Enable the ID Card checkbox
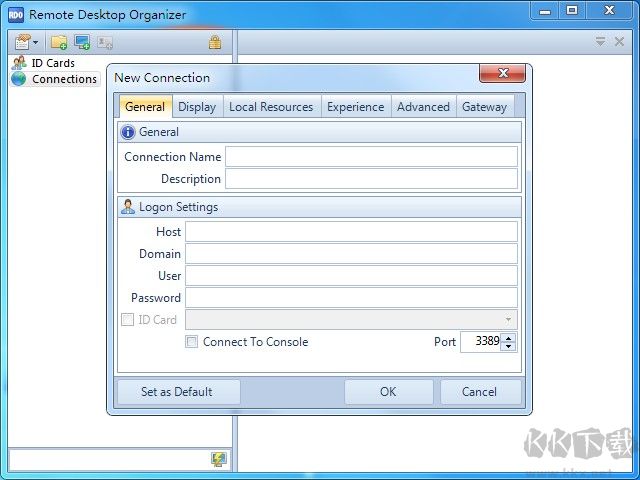The height and width of the screenshot is (480, 640). click(x=127, y=320)
